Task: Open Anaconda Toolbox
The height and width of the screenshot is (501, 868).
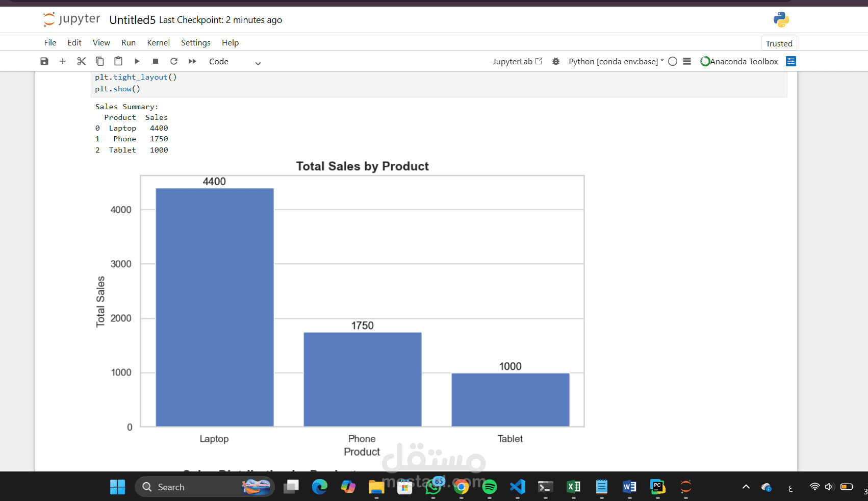Action: click(x=739, y=61)
